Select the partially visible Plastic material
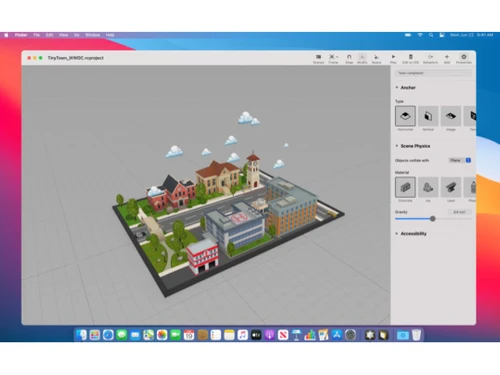Image resolution: width=500 pixels, height=375 pixels. pos(470,187)
